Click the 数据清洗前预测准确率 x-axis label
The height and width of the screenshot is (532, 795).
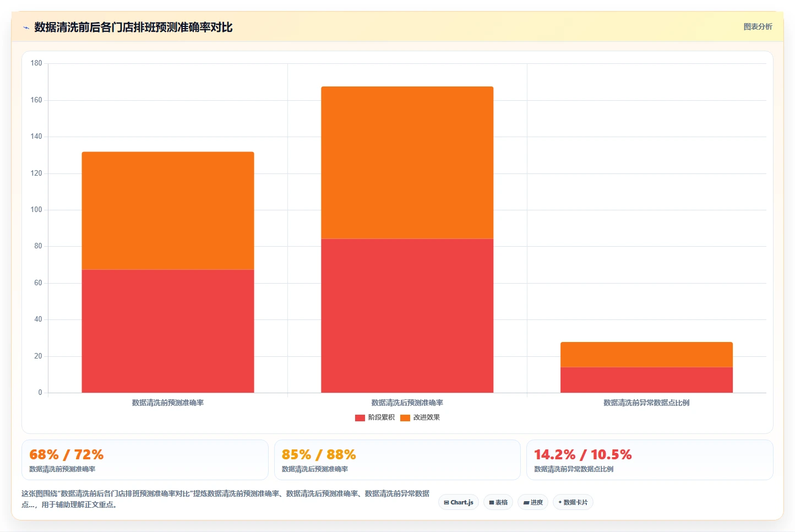pos(168,403)
